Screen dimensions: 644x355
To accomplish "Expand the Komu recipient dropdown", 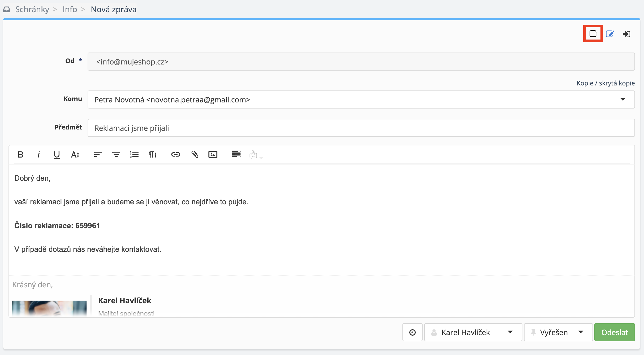I will click(x=622, y=99).
